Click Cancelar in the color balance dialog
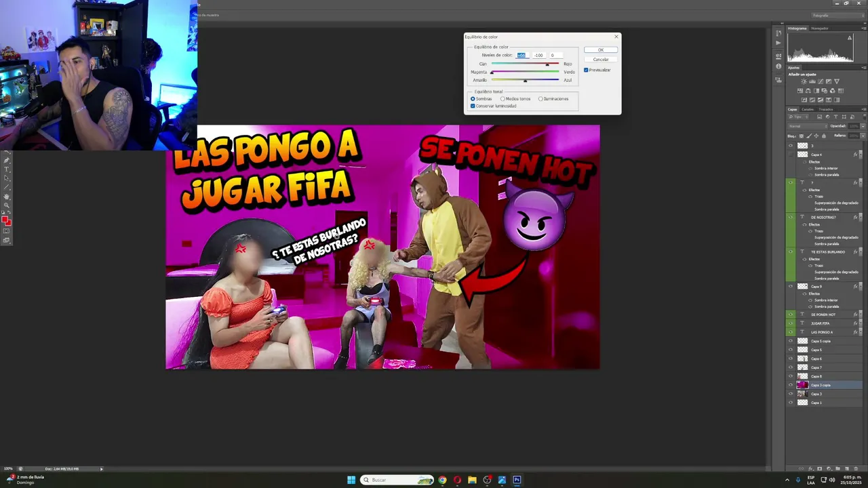Image resolution: width=868 pixels, height=488 pixels. tap(600, 60)
